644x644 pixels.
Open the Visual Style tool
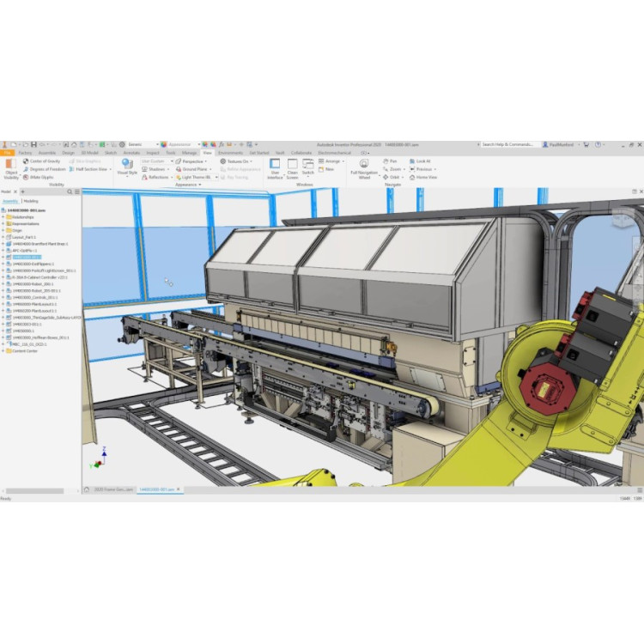tap(127, 166)
